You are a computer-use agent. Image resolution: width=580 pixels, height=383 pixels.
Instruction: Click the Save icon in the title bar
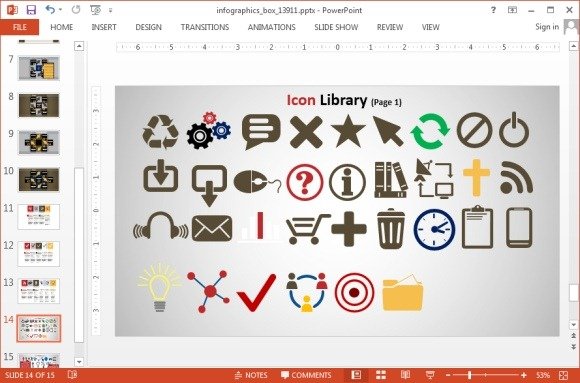(31, 10)
